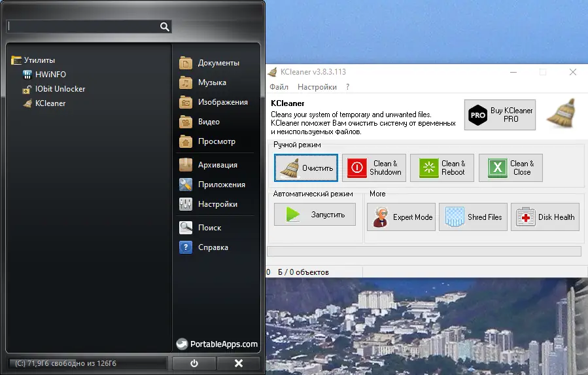Click the HWiNFO chip icon
The height and width of the screenshot is (375, 588).
coord(27,75)
